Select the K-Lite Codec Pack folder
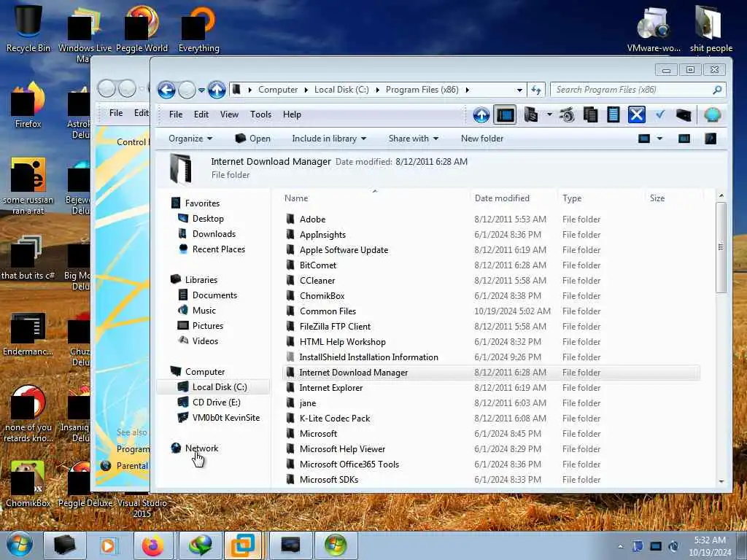This screenshot has width=747, height=560. point(334,419)
